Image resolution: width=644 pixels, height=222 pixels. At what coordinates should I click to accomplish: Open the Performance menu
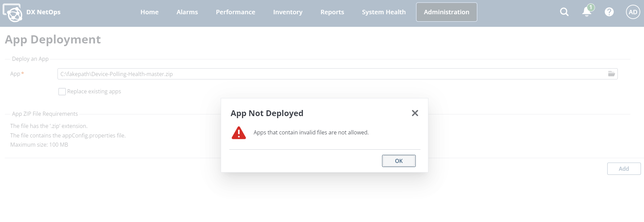click(x=235, y=12)
